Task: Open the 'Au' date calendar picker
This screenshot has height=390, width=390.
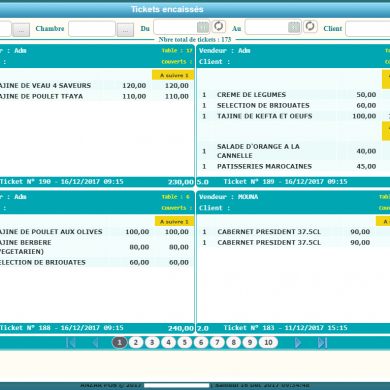Action: click(294, 27)
